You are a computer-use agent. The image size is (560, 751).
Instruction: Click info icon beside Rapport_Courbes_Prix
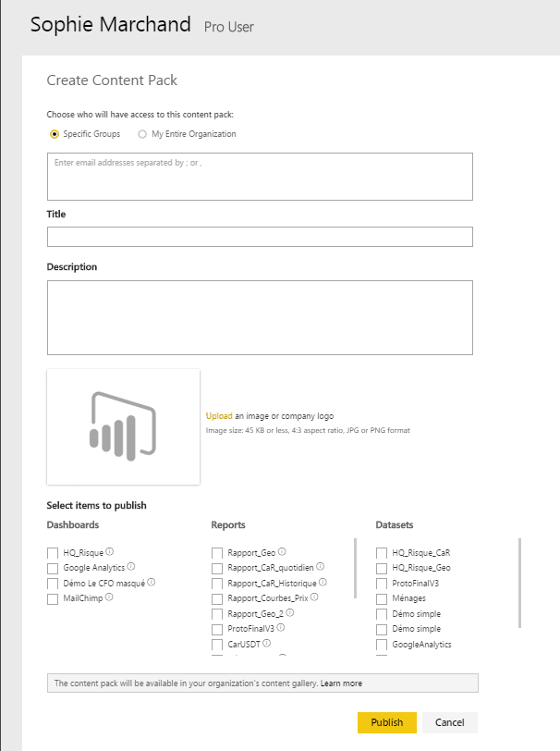coord(315,597)
